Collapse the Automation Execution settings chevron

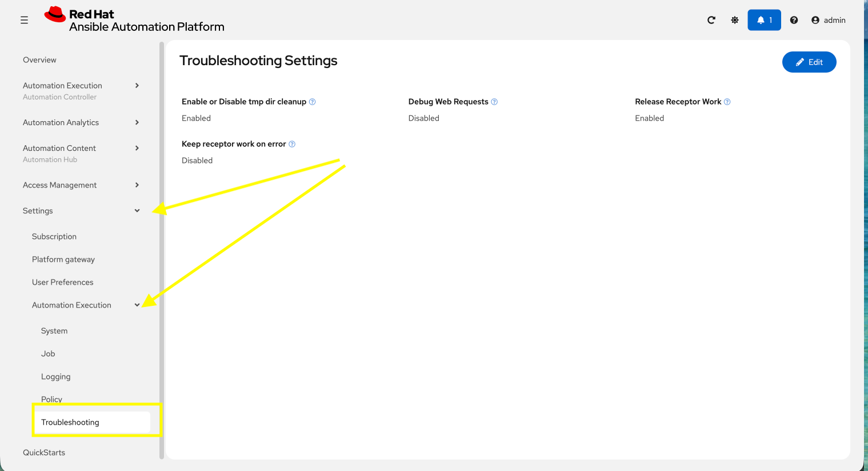[x=137, y=305]
